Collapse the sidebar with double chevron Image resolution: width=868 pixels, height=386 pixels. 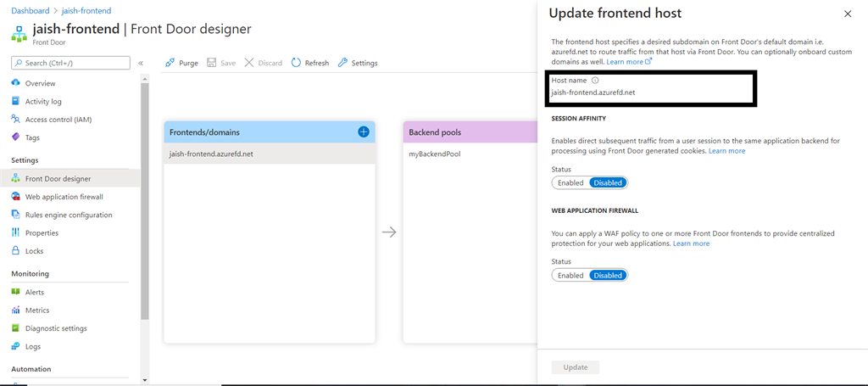141,63
